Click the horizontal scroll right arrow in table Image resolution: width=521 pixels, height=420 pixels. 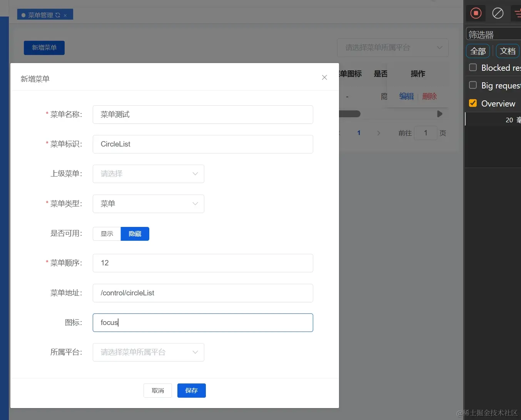pyautogui.click(x=439, y=114)
